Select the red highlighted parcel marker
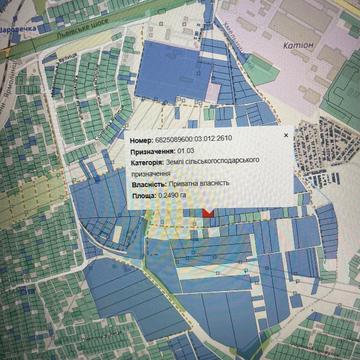Viewport: 360px width, 360px height. pyautogui.click(x=208, y=213)
